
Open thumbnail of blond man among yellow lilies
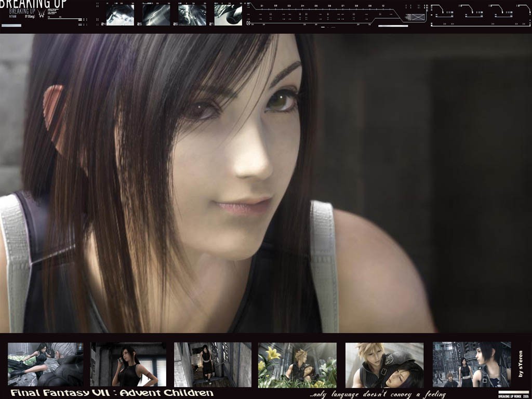pos(297,365)
